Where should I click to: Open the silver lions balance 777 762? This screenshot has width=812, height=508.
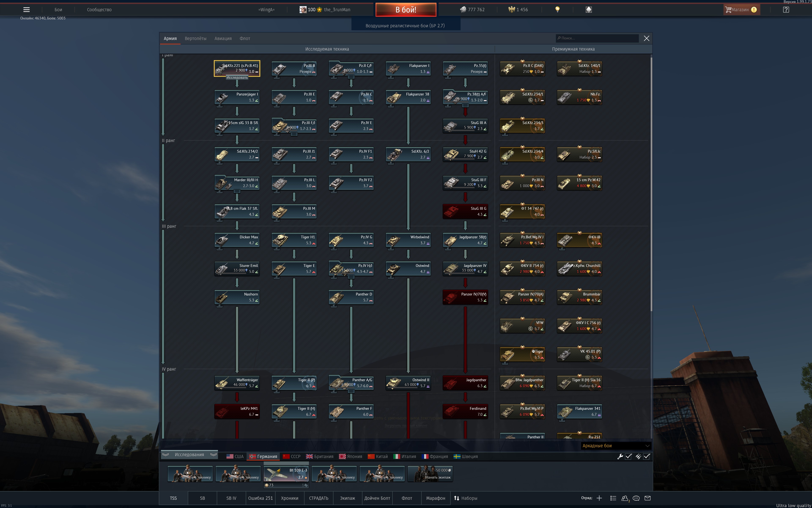pos(472,10)
